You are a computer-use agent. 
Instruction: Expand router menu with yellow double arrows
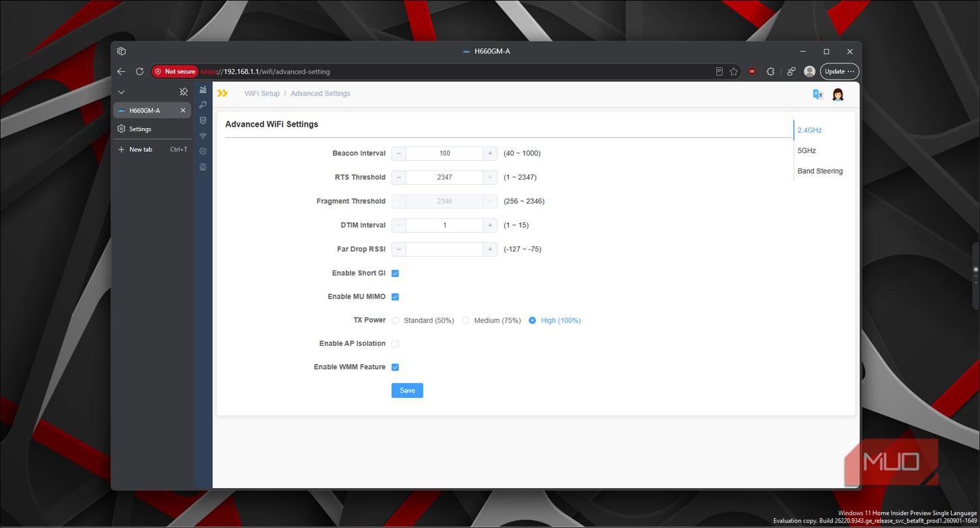point(223,93)
